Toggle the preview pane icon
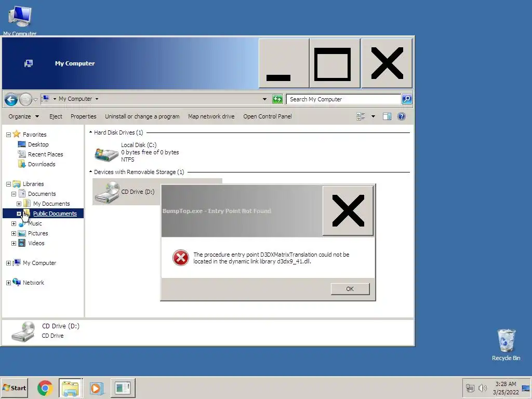This screenshot has height=399, width=532. point(387,116)
